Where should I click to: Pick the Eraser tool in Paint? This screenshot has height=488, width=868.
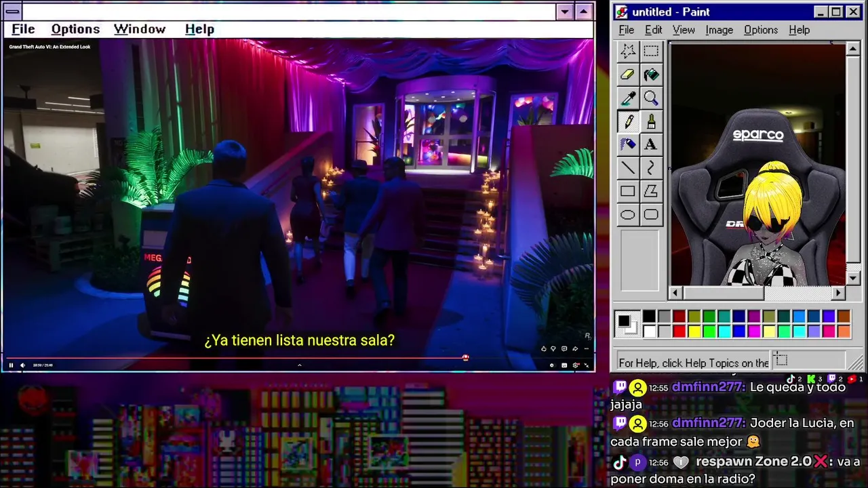tap(628, 75)
